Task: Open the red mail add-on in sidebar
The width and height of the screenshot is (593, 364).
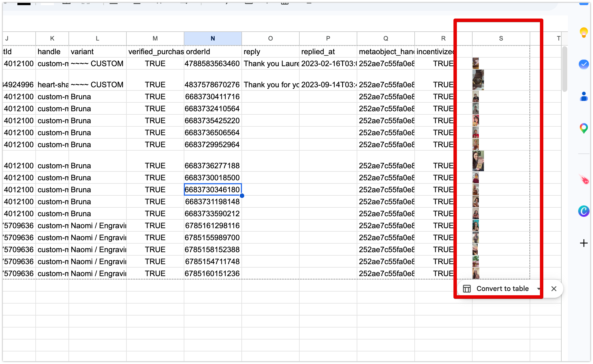Action: coord(584,179)
